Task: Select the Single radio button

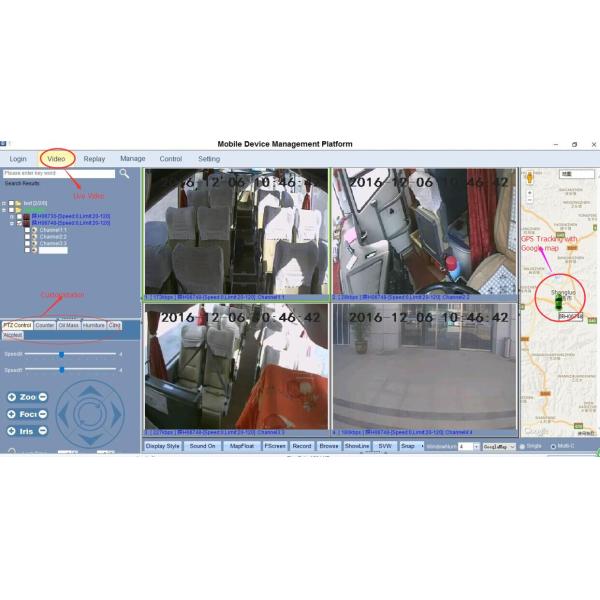Action: pos(524,446)
